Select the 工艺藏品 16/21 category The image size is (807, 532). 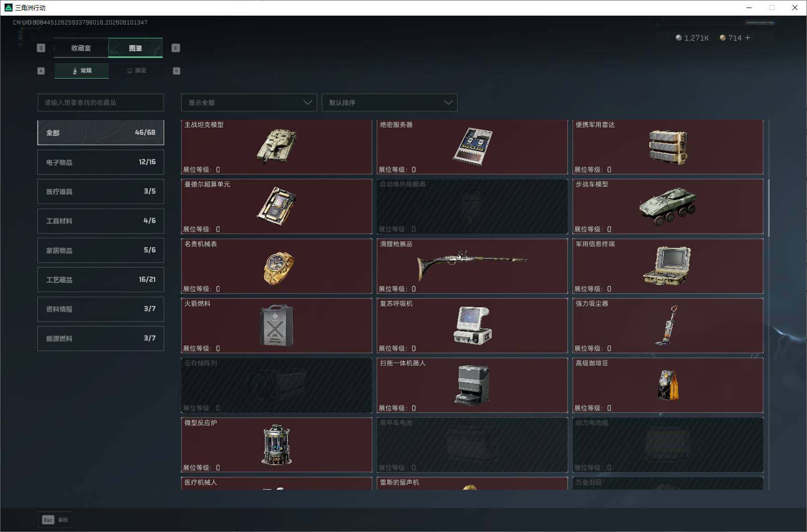pos(101,280)
